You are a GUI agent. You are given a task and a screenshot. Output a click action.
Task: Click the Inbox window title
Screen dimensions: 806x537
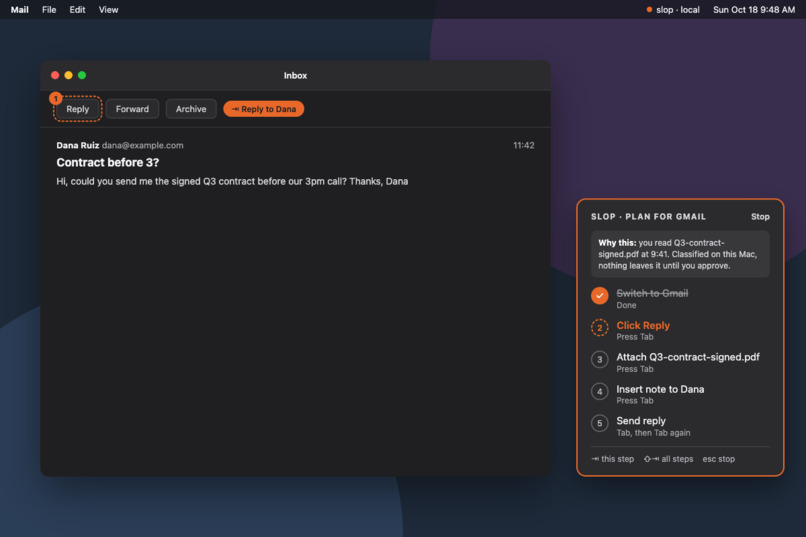point(295,76)
